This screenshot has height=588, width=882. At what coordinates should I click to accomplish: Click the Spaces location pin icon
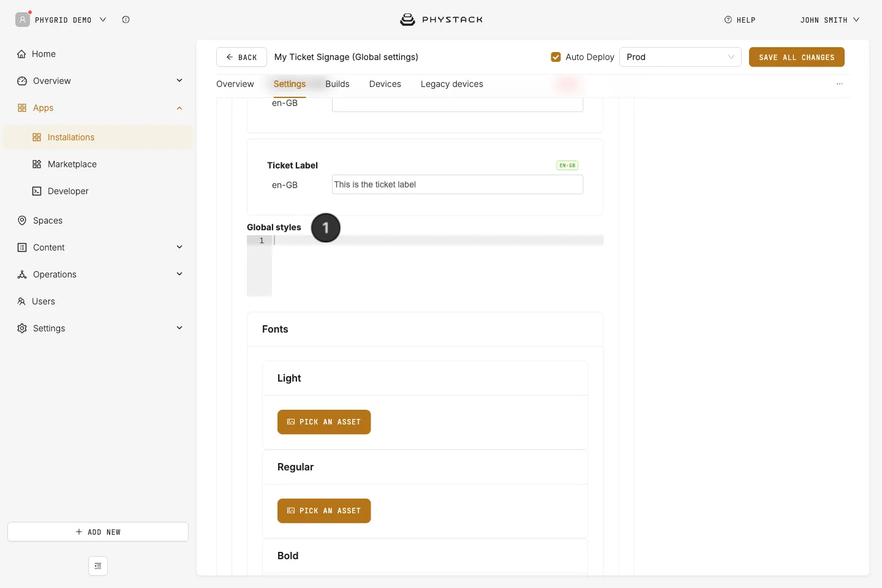[22, 221]
